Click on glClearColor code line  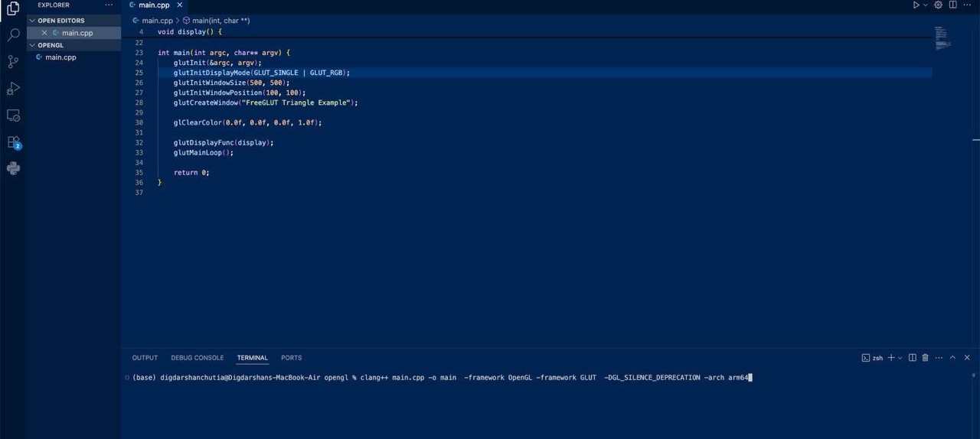(247, 122)
